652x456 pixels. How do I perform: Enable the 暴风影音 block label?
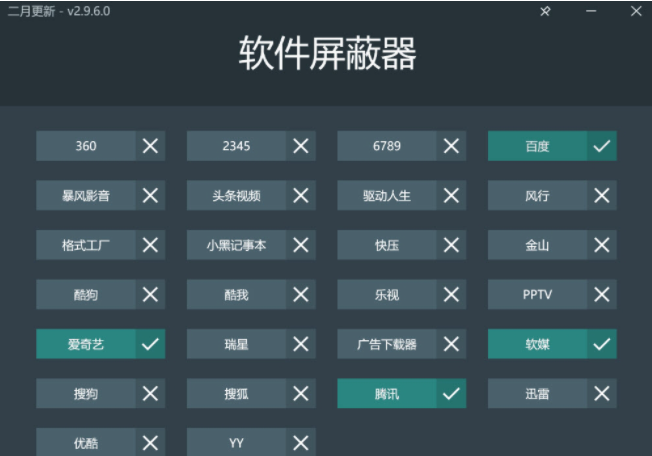(86, 195)
